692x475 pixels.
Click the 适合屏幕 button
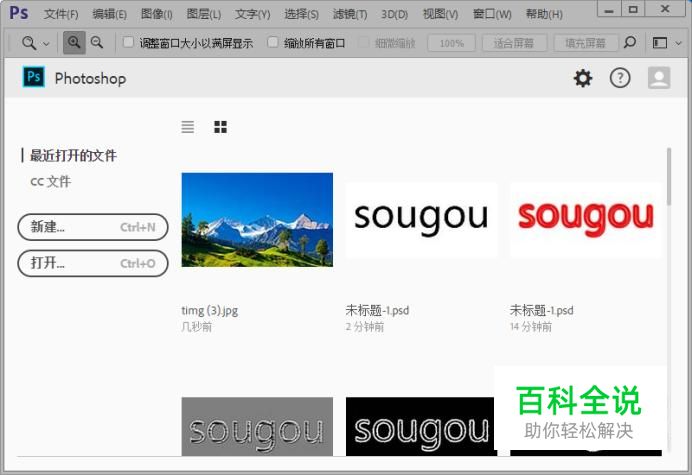click(x=514, y=43)
